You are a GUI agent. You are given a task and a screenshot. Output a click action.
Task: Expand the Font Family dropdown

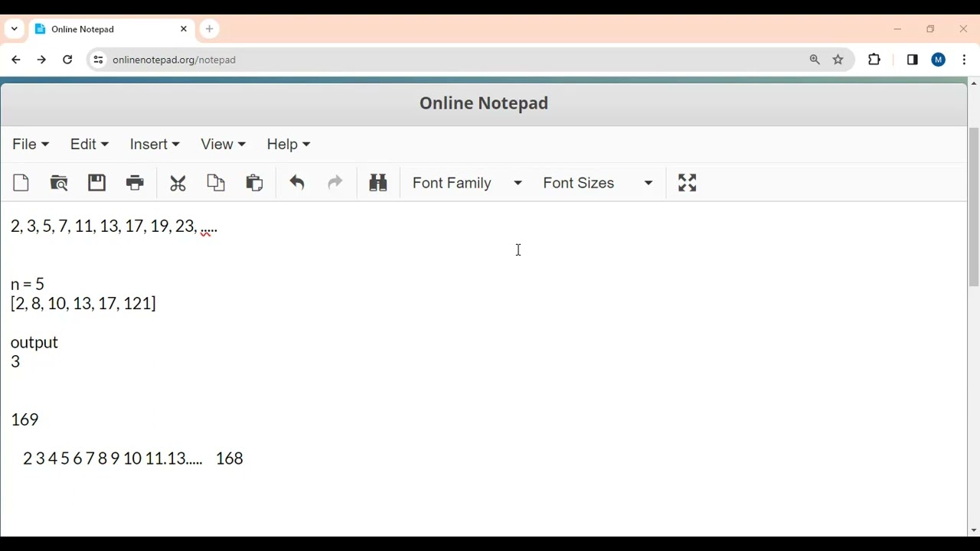point(467,183)
